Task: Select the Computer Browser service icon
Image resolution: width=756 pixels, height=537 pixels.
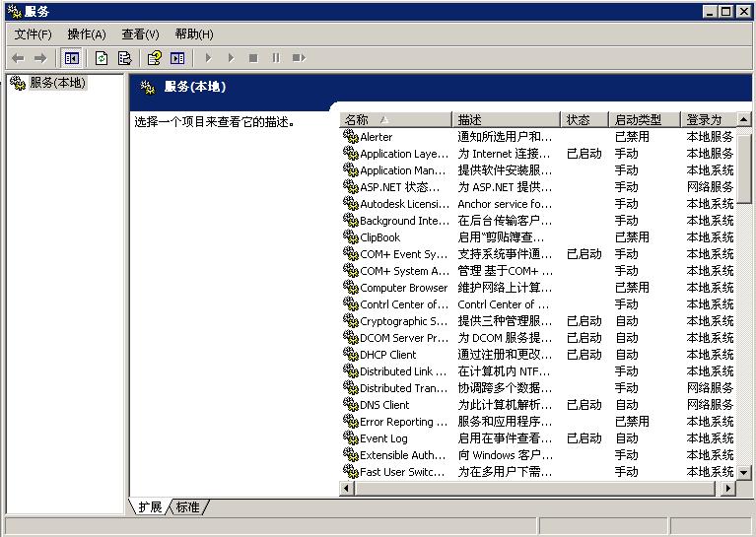Action: pos(351,288)
